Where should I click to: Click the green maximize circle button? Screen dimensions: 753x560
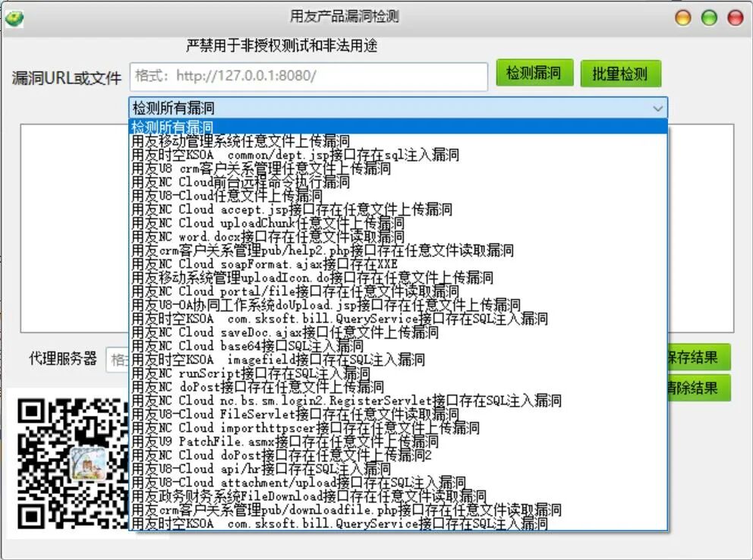click(709, 17)
